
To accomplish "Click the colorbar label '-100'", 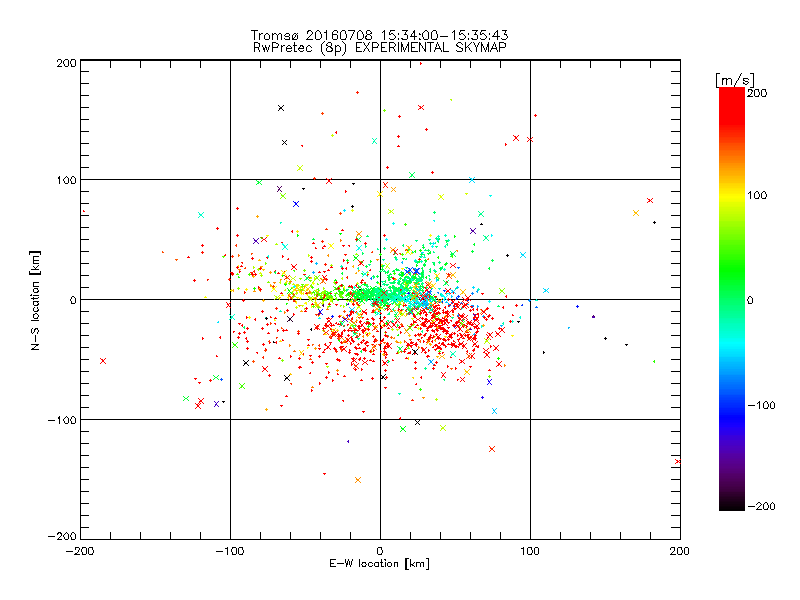I will pyautogui.click(x=761, y=405).
